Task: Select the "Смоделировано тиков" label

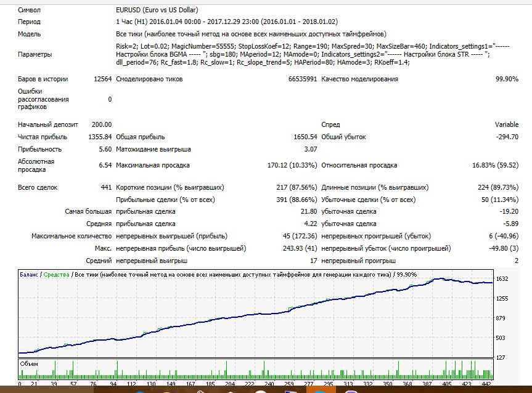Action: coord(149,79)
